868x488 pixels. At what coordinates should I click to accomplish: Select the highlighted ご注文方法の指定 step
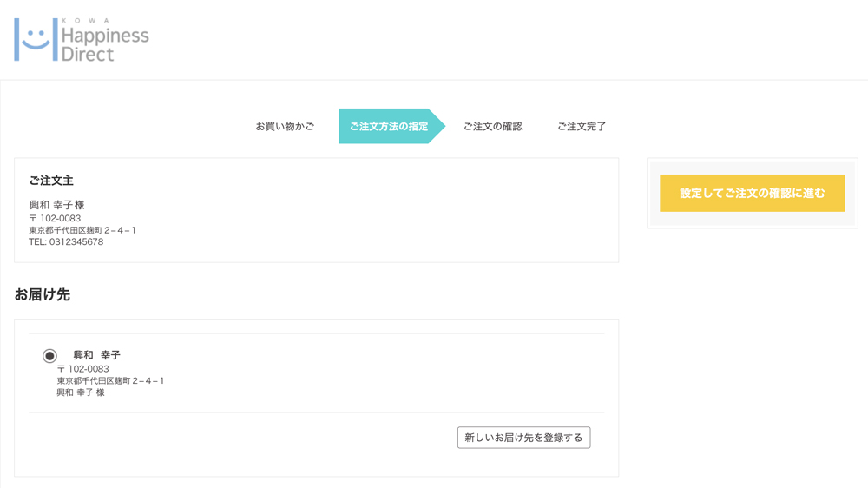point(389,127)
